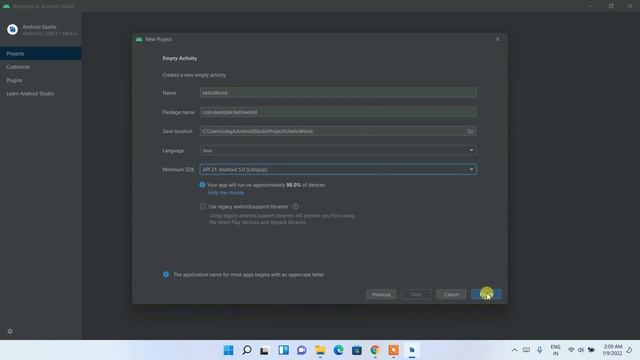Viewport: 640px width, 360px height.
Task: Open the legacy libraries help question-mark icon
Action: [x=295, y=207]
